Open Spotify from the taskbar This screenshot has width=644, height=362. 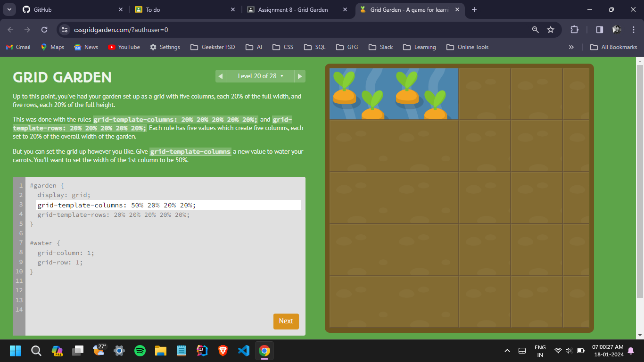tap(140, 351)
